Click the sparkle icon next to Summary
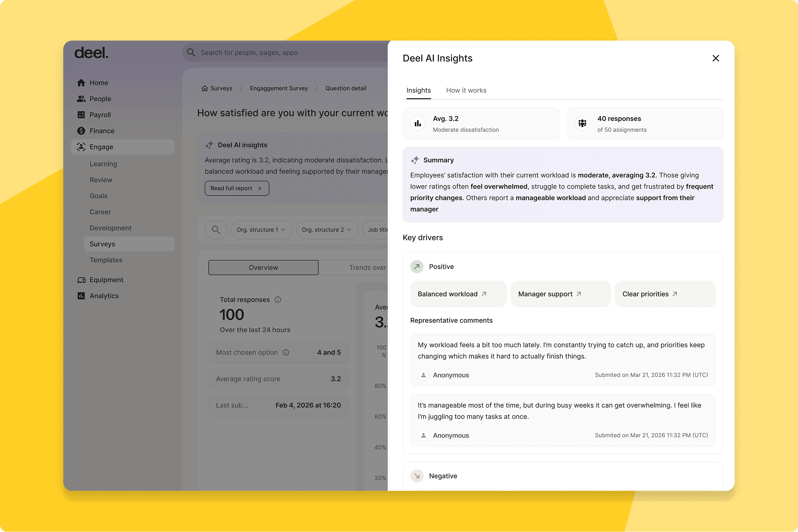The image size is (798, 532). click(415, 160)
